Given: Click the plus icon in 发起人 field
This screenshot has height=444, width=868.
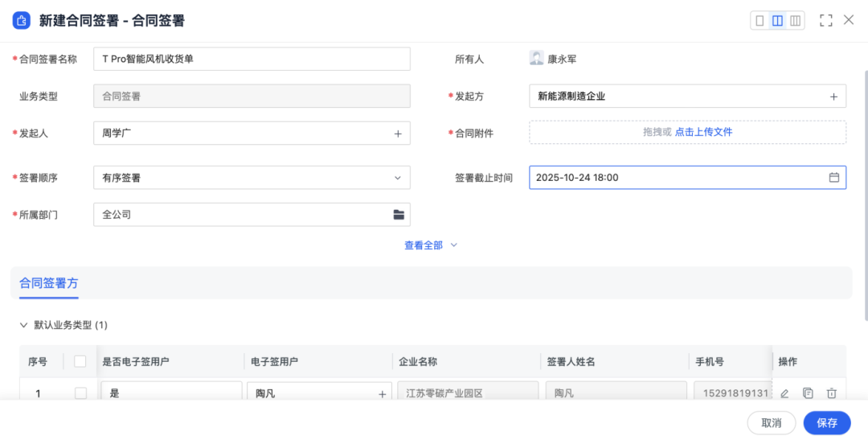Looking at the screenshot, I should click(x=398, y=134).
